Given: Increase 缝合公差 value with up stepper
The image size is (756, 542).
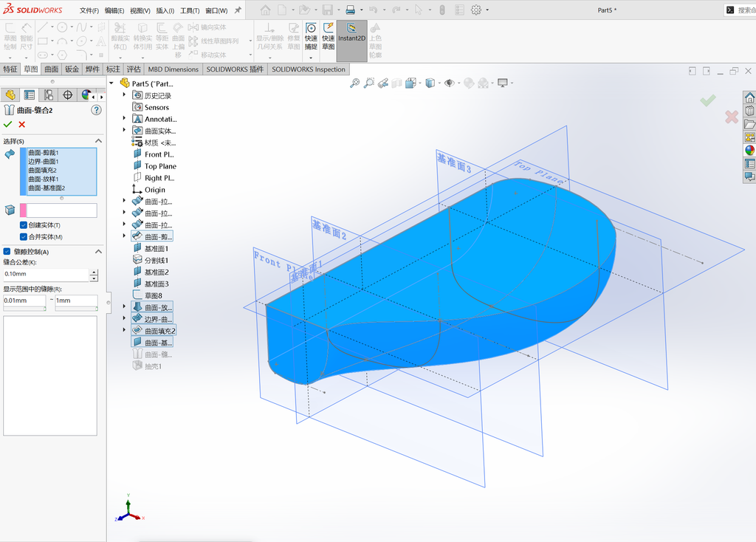Looking at the screenshot, I should click(x=94, y=272).
